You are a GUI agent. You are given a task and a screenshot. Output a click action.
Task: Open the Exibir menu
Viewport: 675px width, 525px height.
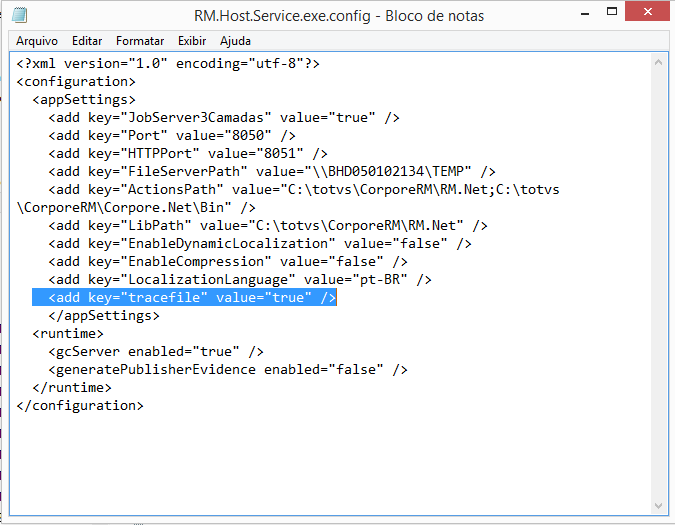coord(192,41)
